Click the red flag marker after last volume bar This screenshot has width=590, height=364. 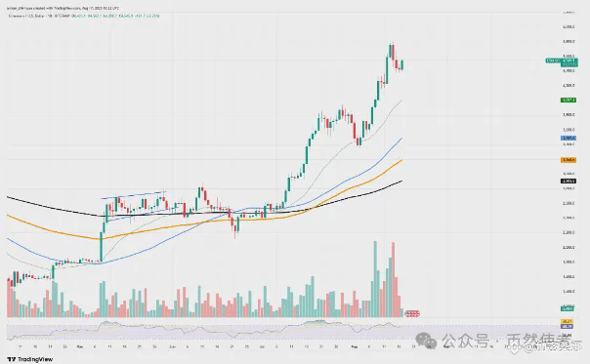tap(412, 313)
